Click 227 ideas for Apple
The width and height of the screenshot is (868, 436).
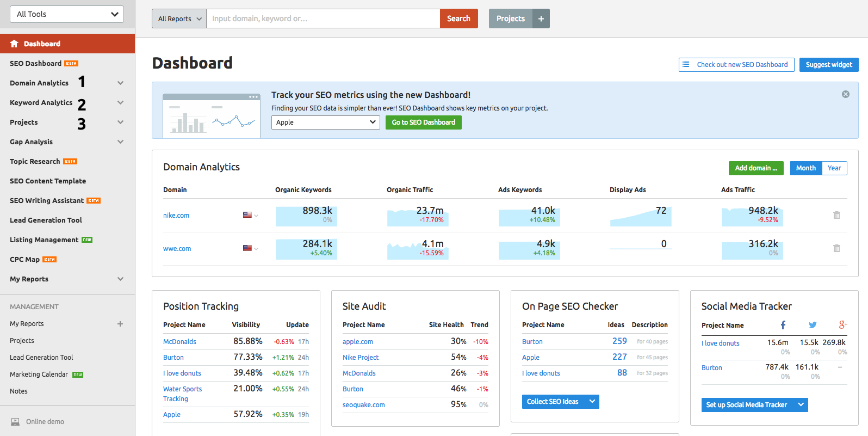pyautogui.click(x=619, y=357)
